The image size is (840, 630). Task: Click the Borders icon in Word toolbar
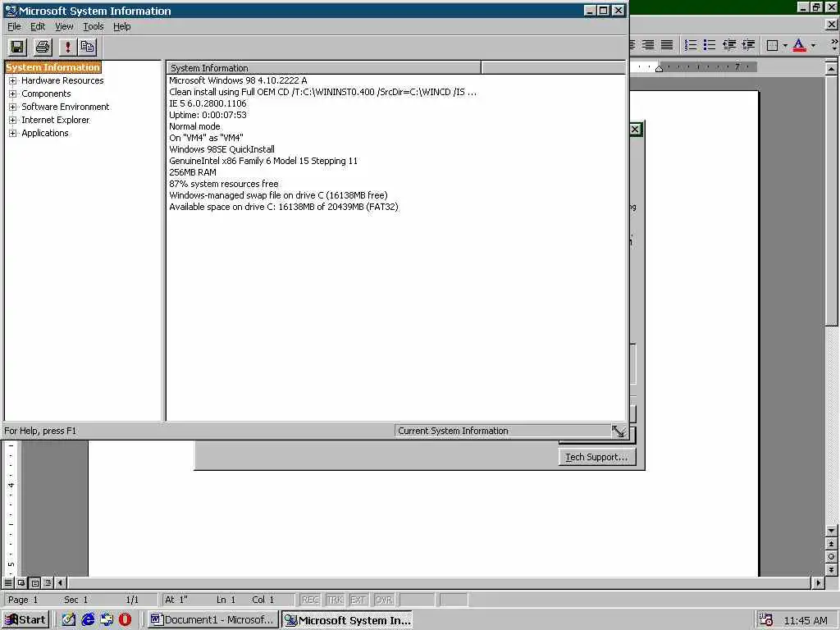[772, 46]
